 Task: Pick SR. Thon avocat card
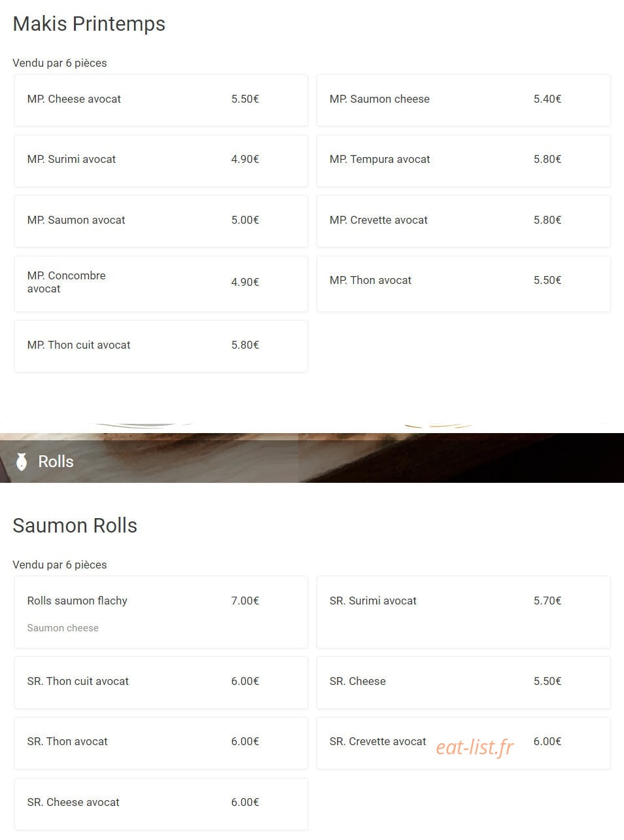pyautogui.click(x=161, y=743)
